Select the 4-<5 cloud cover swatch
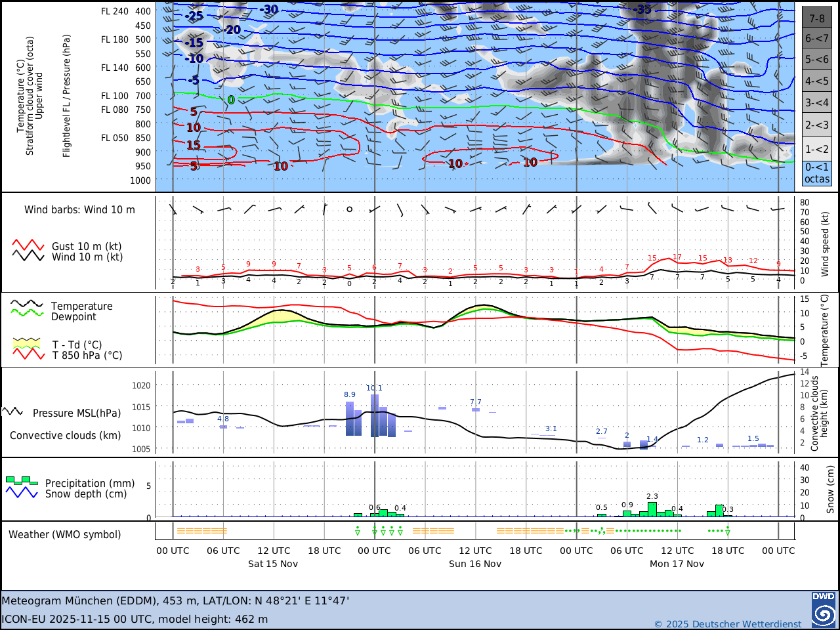Viewport: 840px width, 630px height. (x=817, y=81)
